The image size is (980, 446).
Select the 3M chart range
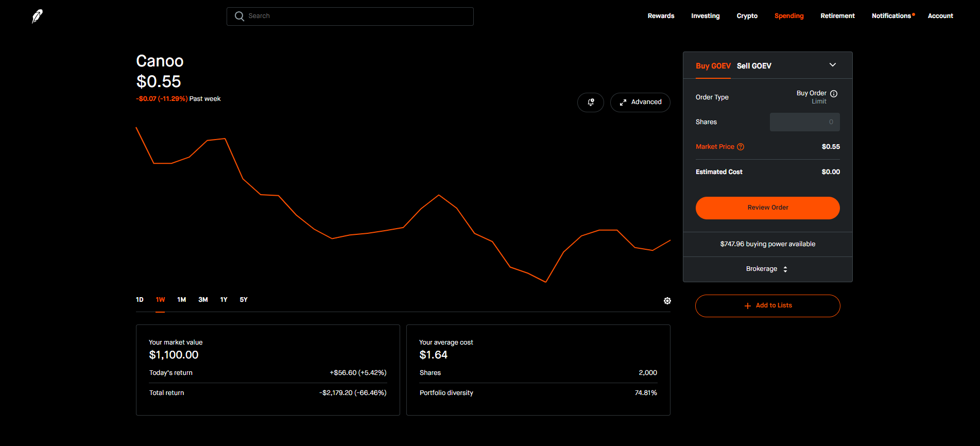pyautogui.click(x=203, y=300)
